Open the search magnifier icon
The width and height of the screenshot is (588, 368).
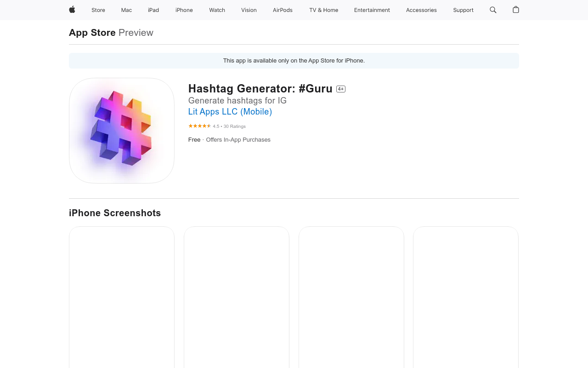point(493,10)
